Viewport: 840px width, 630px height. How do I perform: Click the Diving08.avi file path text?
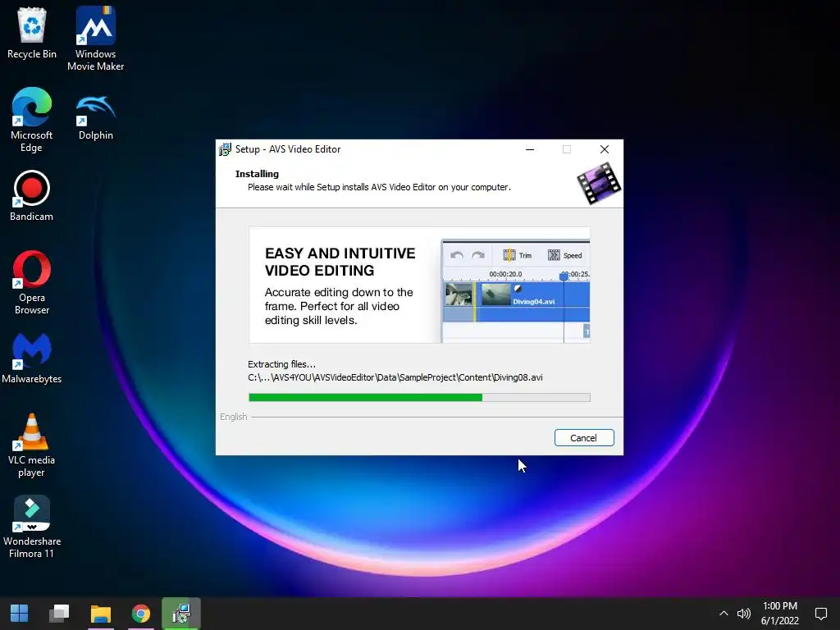[395, 377]
